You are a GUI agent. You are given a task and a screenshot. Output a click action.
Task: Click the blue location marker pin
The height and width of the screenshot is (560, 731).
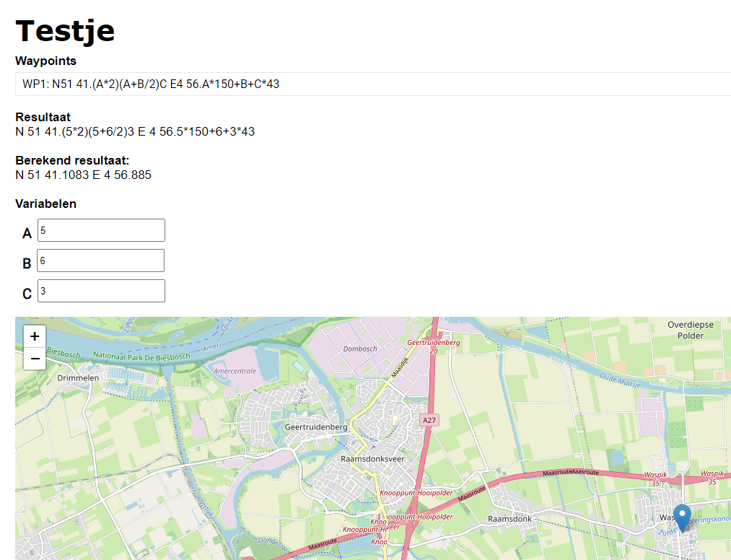[x=681, y=517]
